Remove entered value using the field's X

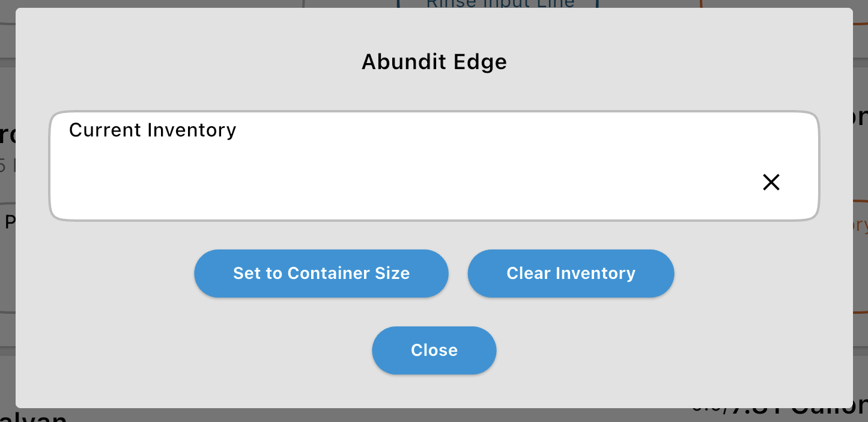coord(771,182)
